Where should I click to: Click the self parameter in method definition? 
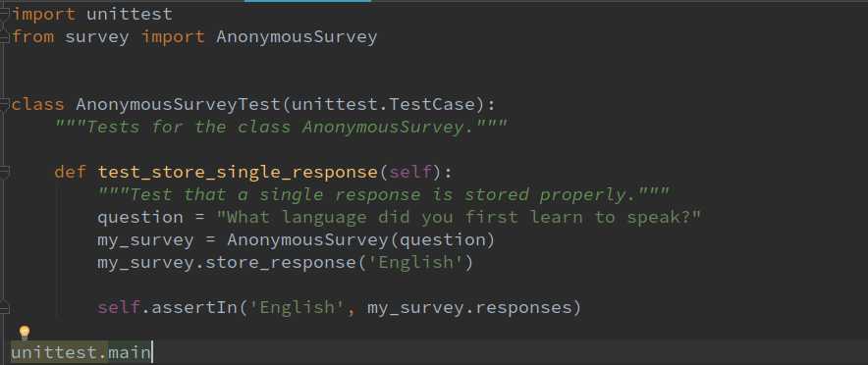click(x=409, y=172)
